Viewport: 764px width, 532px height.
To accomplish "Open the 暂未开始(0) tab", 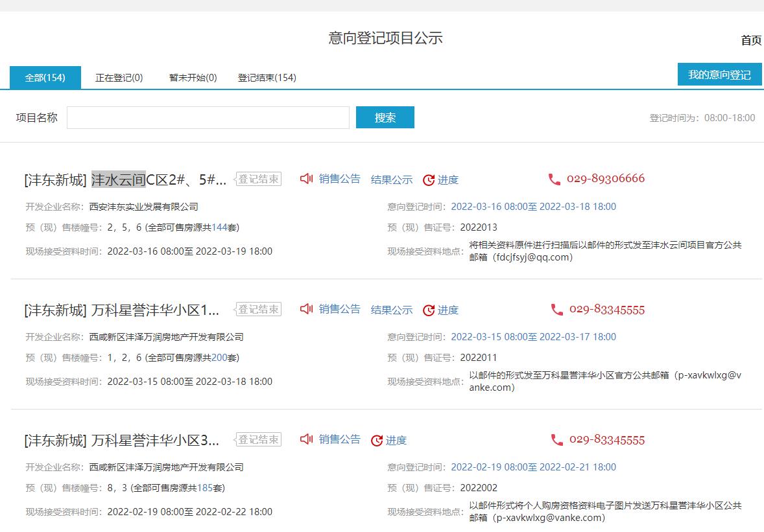I will 193,78.
